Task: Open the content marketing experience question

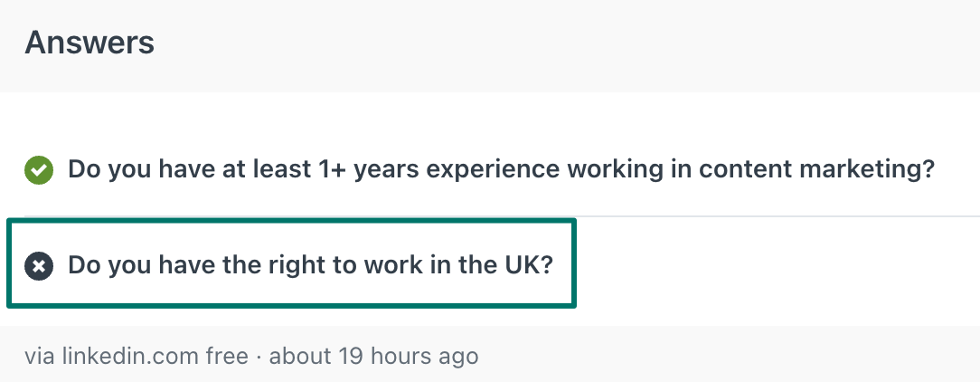Action: click(501, 169)
